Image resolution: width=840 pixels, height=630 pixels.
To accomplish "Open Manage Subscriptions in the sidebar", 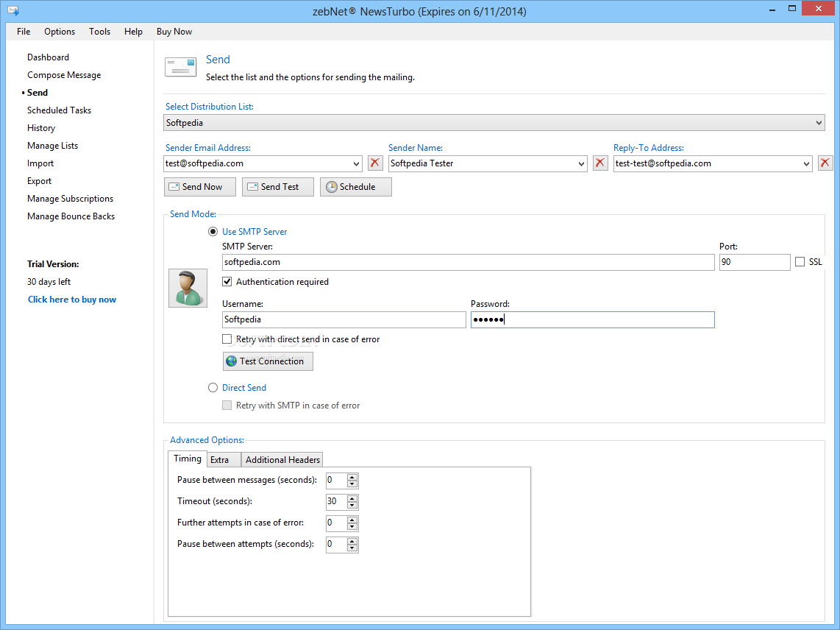I will 70,199.
